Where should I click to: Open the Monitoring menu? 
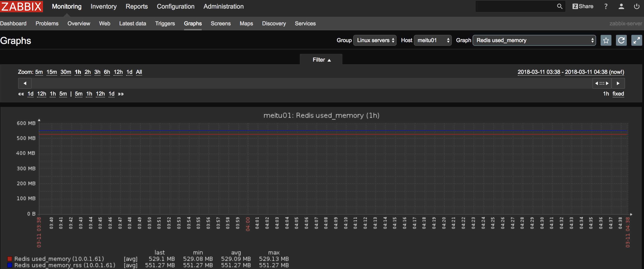click(x=66, y=7)
